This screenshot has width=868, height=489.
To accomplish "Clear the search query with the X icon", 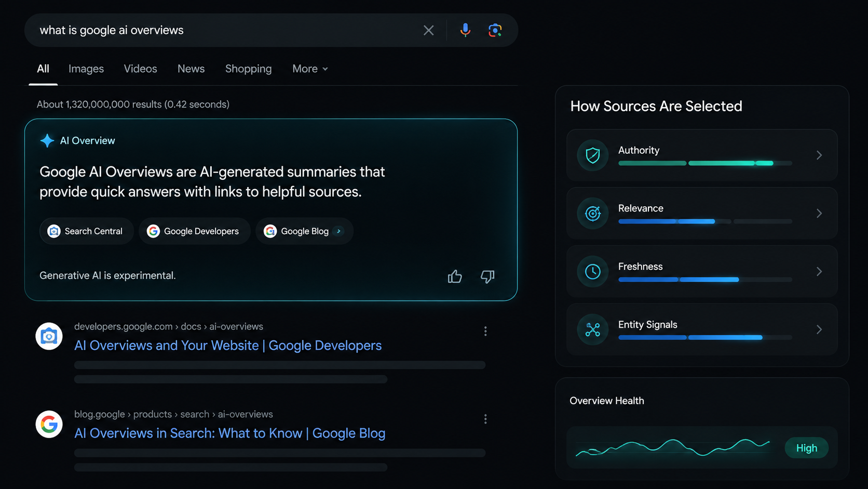I will point(428,30).
